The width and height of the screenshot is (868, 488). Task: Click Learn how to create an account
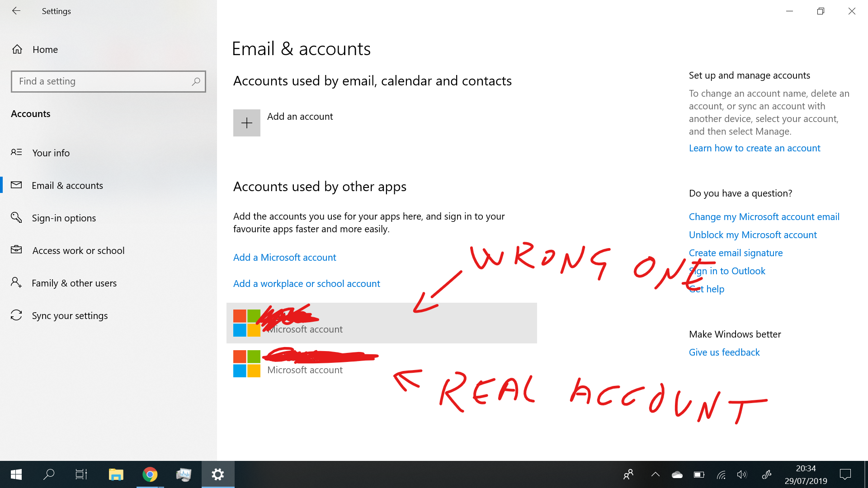[x=755, y=148]
